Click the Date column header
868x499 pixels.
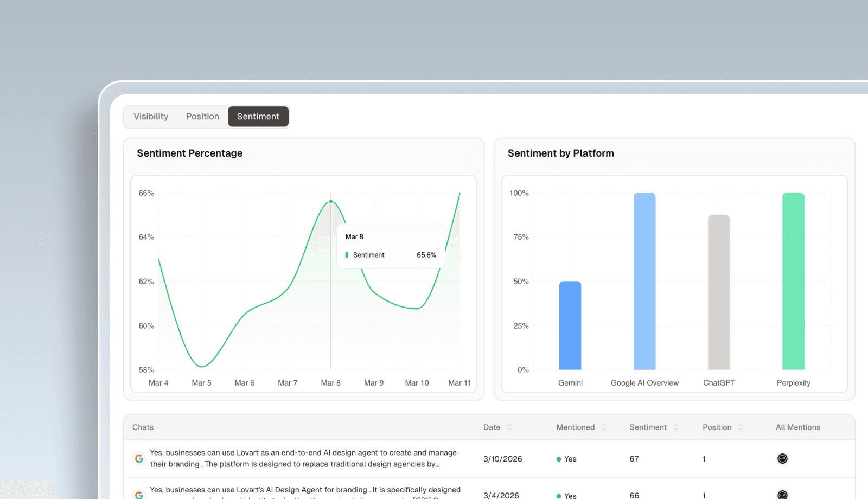click(x=492, y=427)
